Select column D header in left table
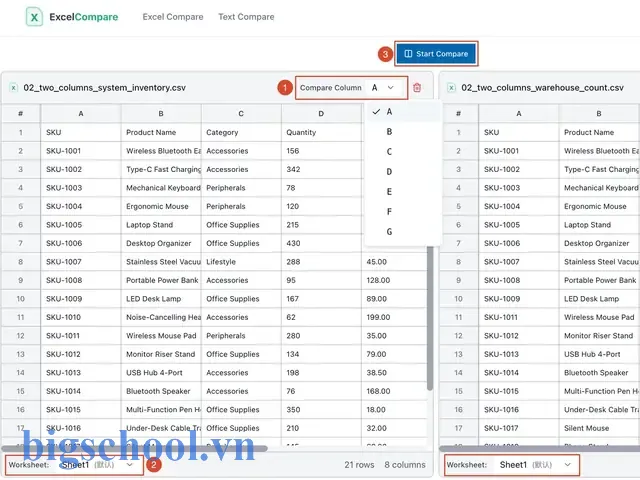The image size is (640, 480). (x=321, y=113)
